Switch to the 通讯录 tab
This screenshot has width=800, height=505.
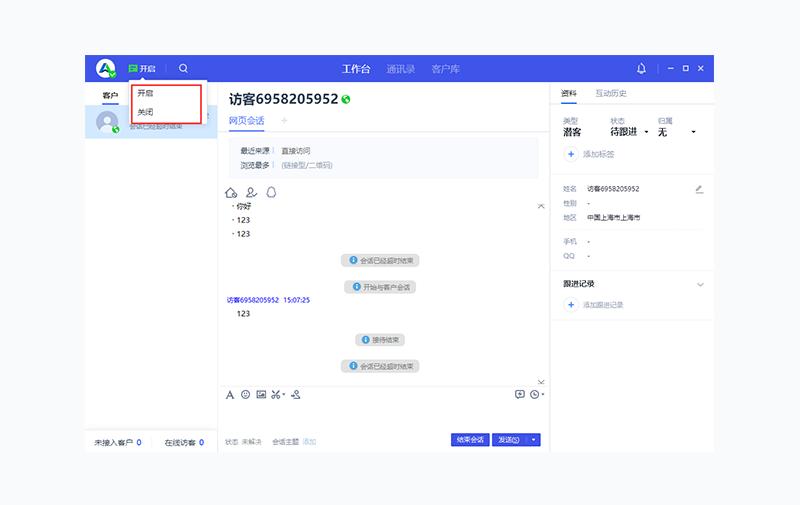(x=401, y=69)
